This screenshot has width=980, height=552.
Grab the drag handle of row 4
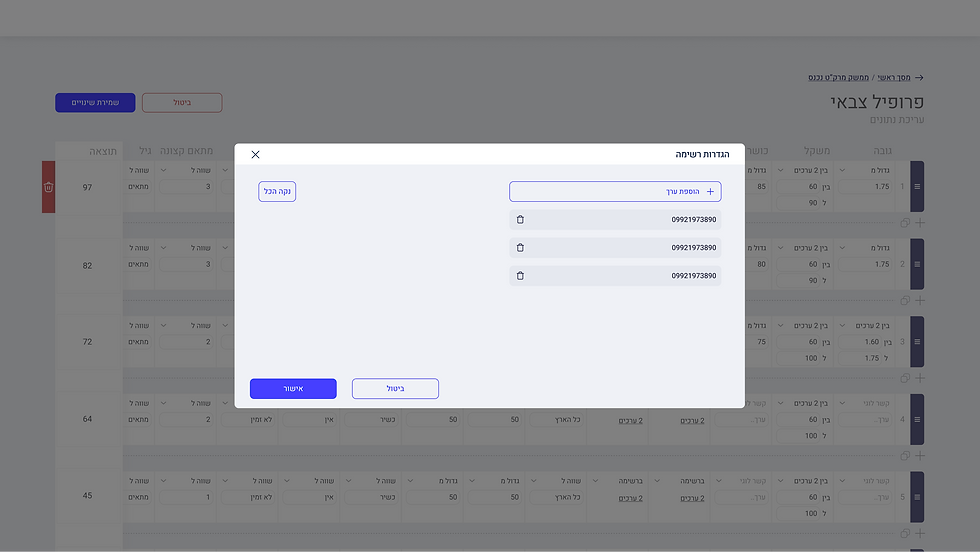coord(917,419)
